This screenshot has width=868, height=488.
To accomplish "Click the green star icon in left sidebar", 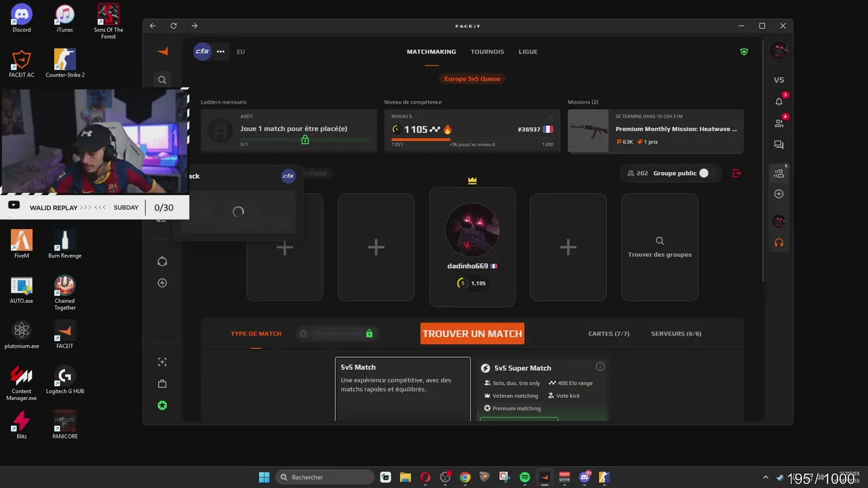I will (x=162, y=405).
